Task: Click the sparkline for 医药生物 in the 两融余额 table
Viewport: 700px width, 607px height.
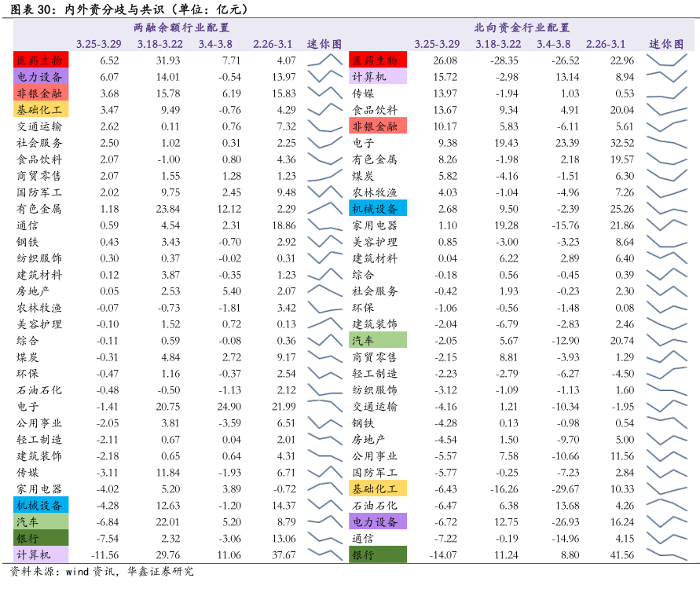Action: (x=324, y=60)
